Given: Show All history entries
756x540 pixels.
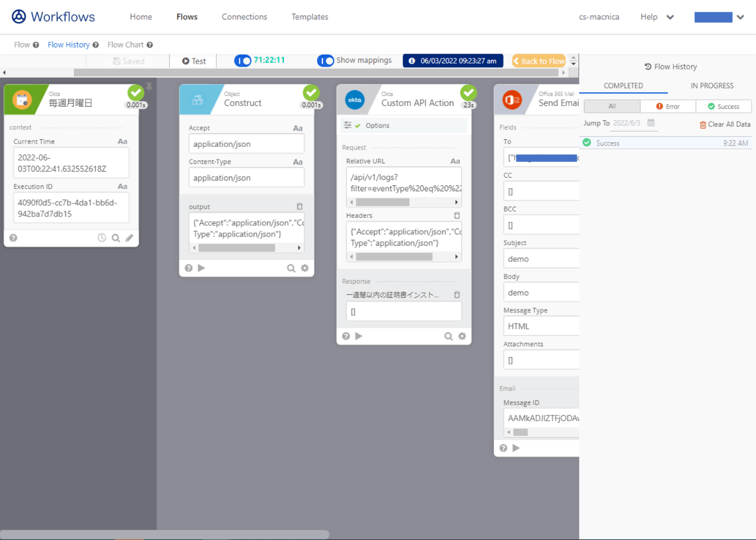Looking at the screenshot, I should (x=612, y=107).
